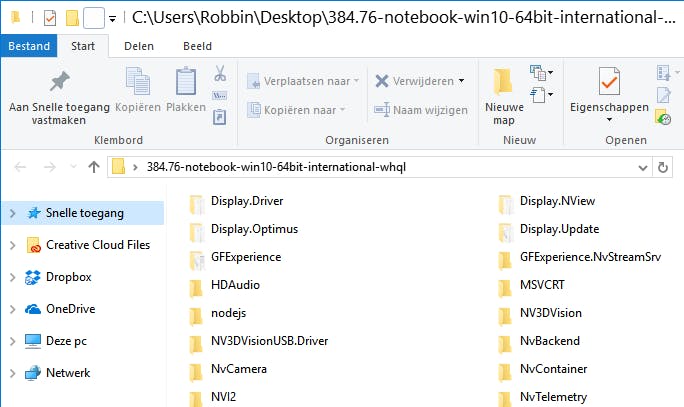Expand Creative Cloud Files node

click(13, 245)
